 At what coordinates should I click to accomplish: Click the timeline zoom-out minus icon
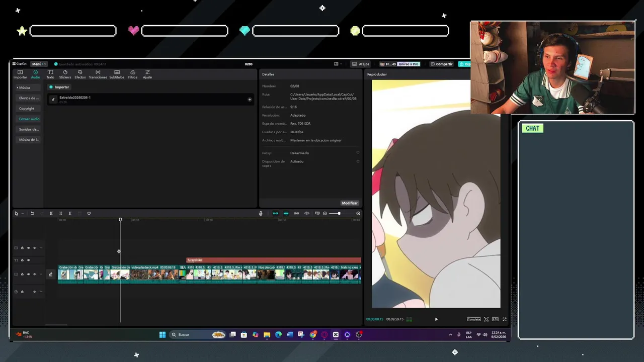(325, 214)
